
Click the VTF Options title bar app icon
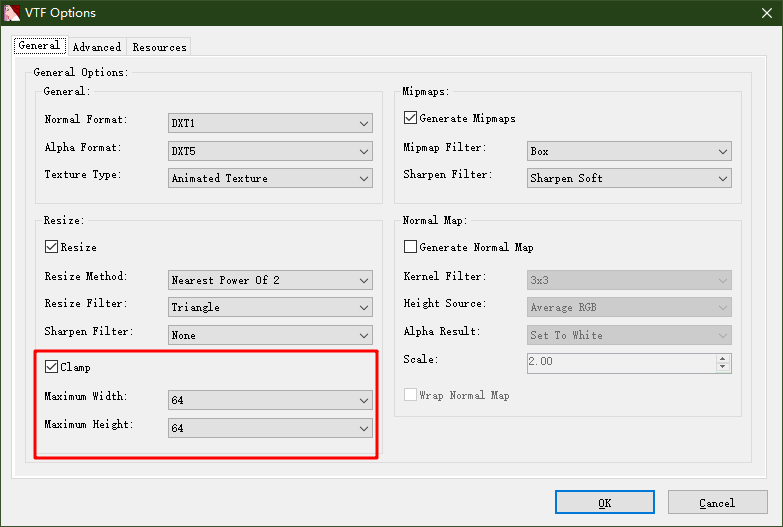13,13
